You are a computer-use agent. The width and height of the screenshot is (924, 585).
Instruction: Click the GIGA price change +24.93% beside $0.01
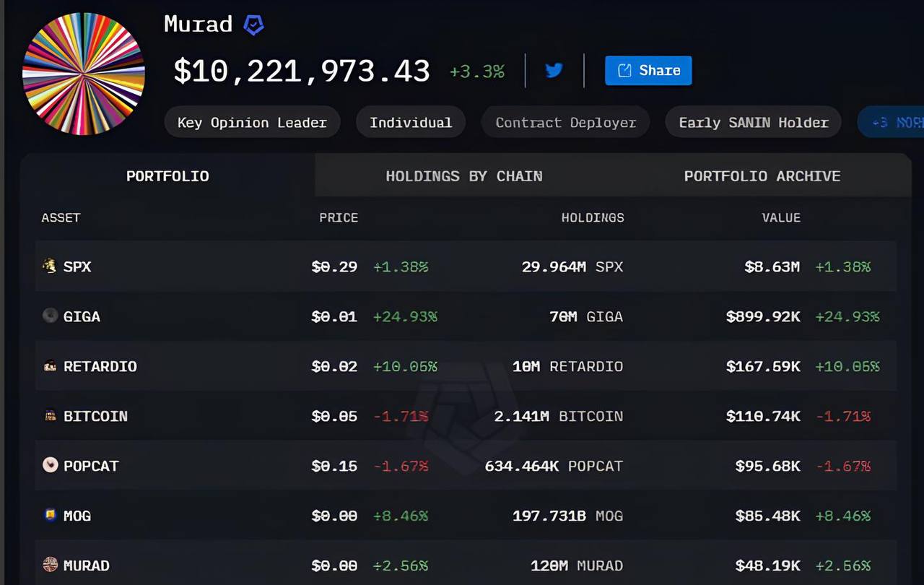405,316
